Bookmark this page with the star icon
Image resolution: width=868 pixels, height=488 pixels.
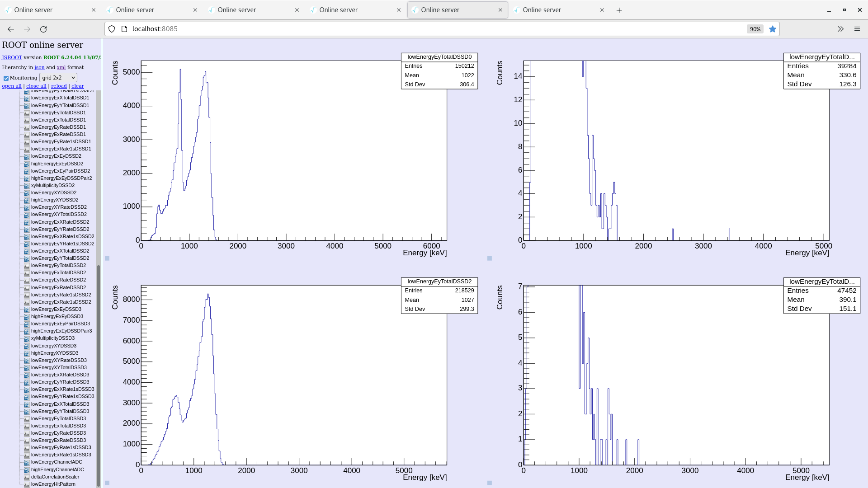click(773, 29)
